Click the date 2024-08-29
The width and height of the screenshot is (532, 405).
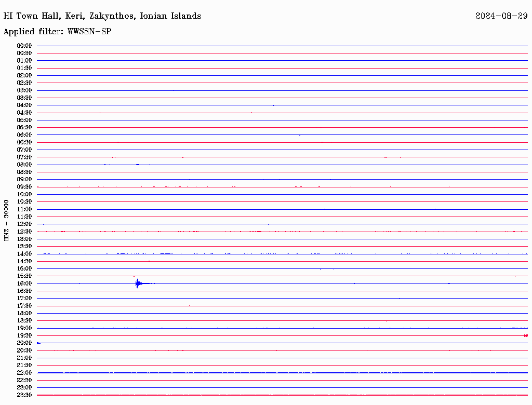tap(501, 16)
